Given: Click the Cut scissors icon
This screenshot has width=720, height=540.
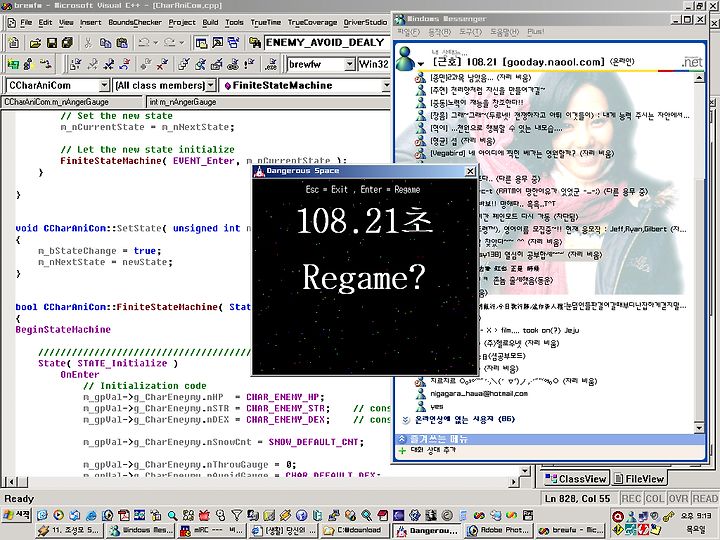Looking at the screenshot, I should point(88,43).
